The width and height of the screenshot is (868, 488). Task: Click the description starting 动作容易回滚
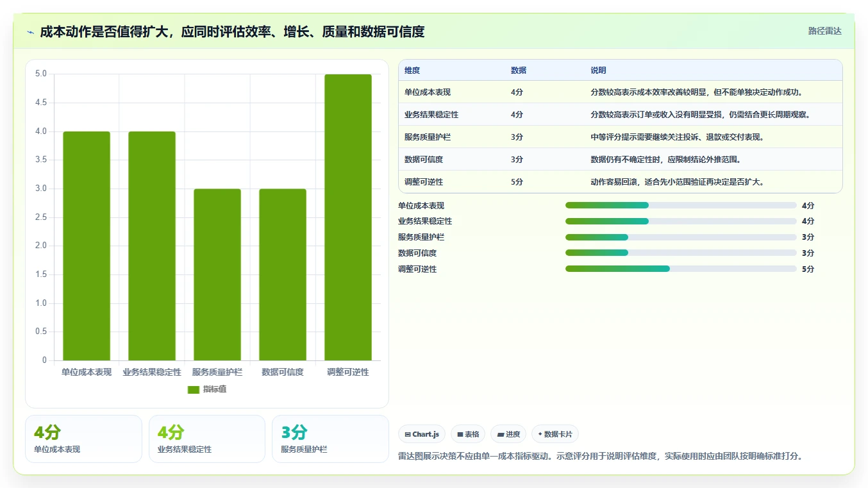point(678,182)
